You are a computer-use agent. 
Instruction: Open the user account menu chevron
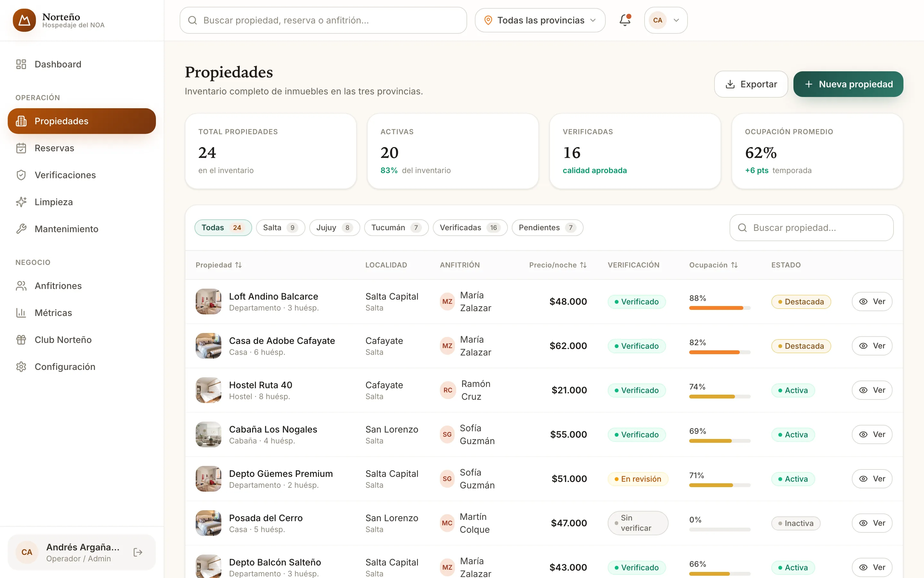tap(676, 20)
